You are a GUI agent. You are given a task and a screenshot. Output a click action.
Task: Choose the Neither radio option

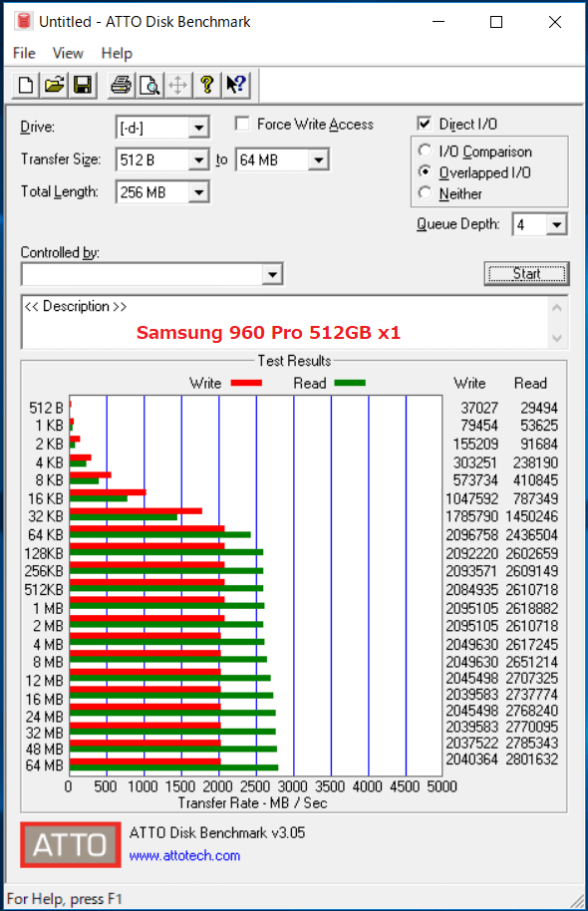point(425,193)
